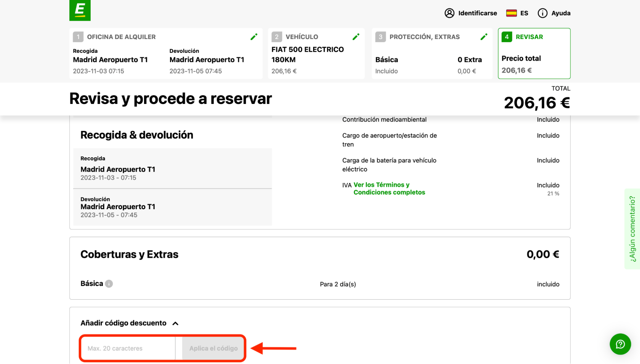
Task: Click header Básica Incluido protection
Action: tap(386, 65)
